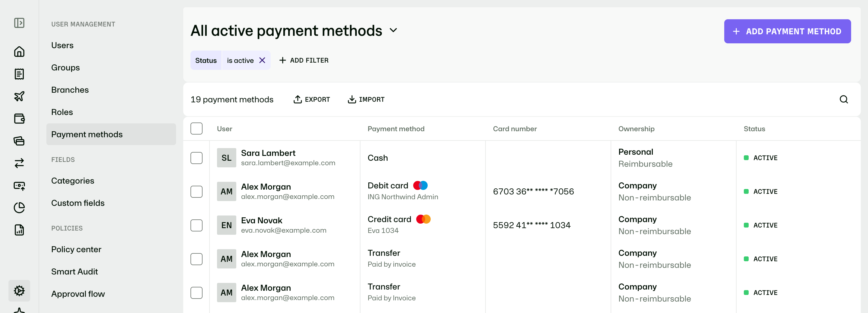Open the report document icon
This screenshot has height=313, width=868.
(x=19, y=230)
